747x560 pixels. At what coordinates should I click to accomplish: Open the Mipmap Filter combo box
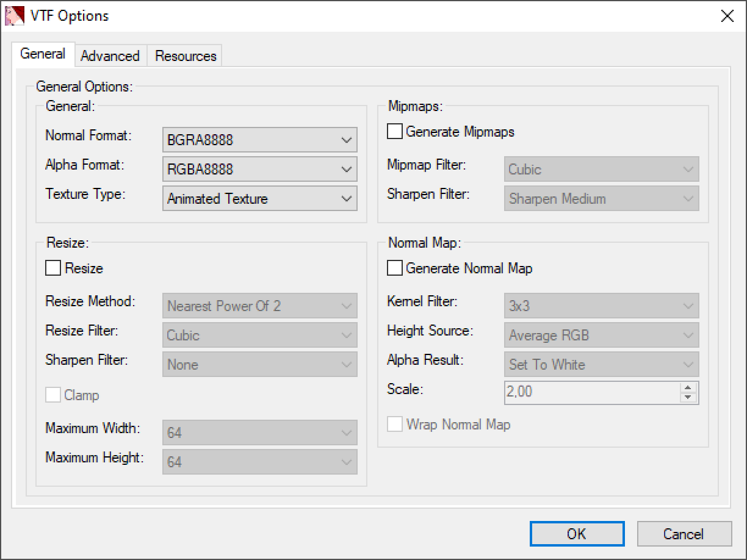tap(602, 170)
